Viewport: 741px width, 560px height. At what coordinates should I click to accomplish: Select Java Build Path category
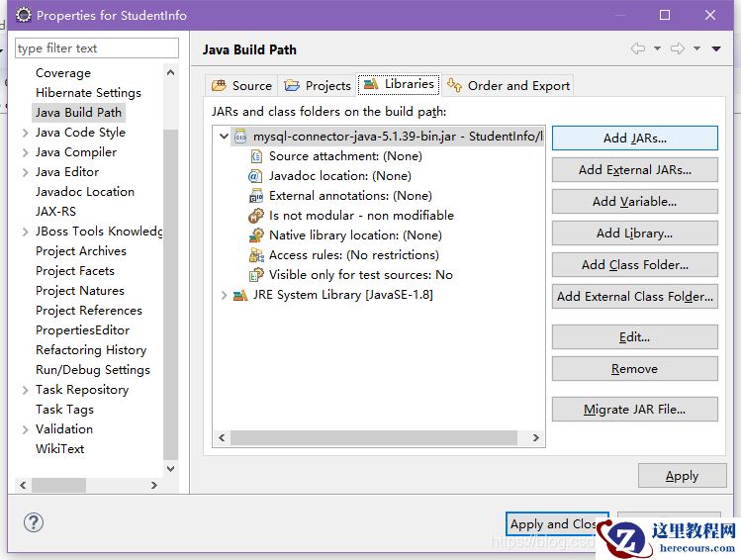[78, 113]
